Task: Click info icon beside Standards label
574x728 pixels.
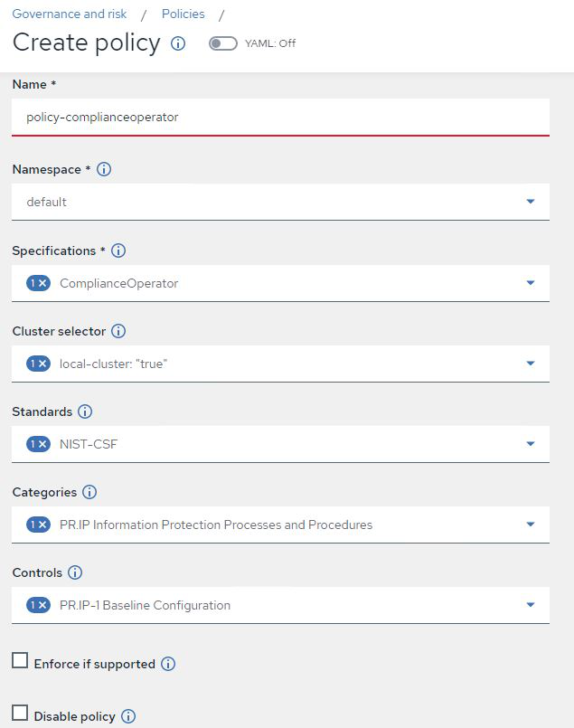Action: point(85,411)
